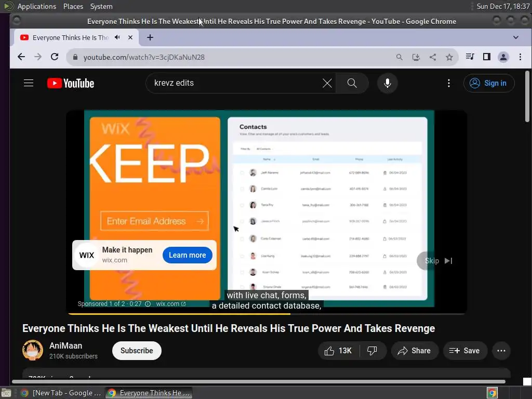Click the AniMaan channel avatar
The height and width of the screenshot is (399, 532).
tap(33, 350)
